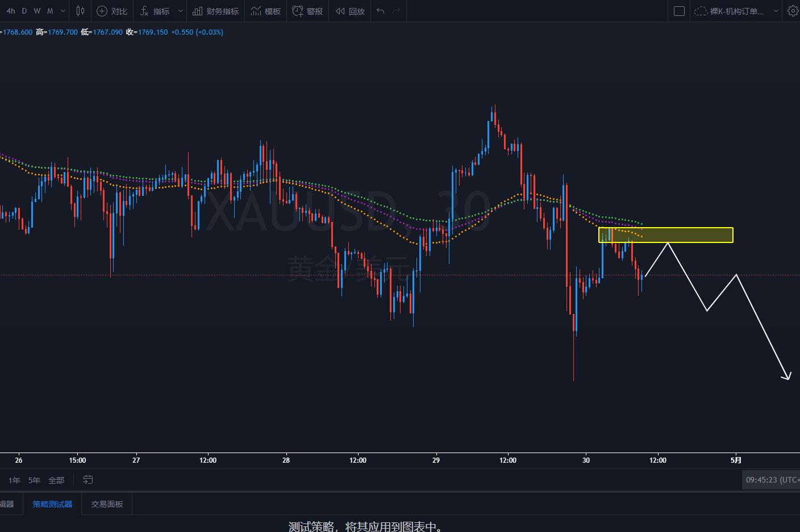Screen dimensions: 800x532
Task: Open chart settings gear icon
Action: coord(793,11)
